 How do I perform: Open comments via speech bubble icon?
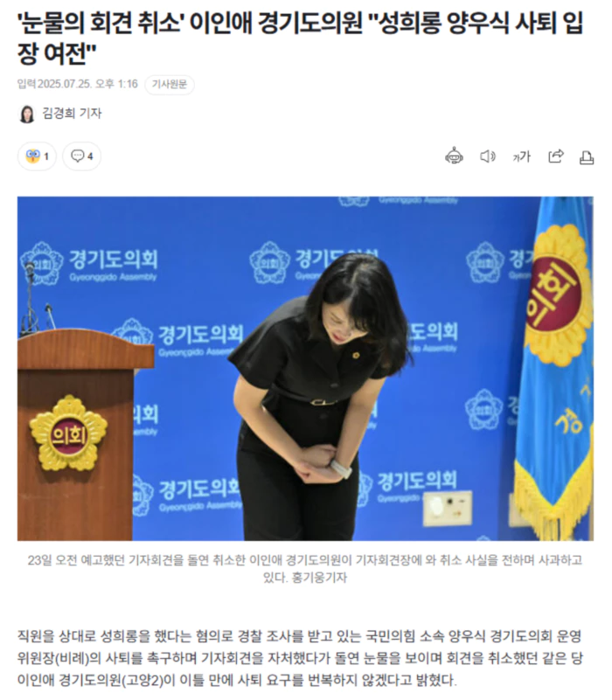(82, 156)
